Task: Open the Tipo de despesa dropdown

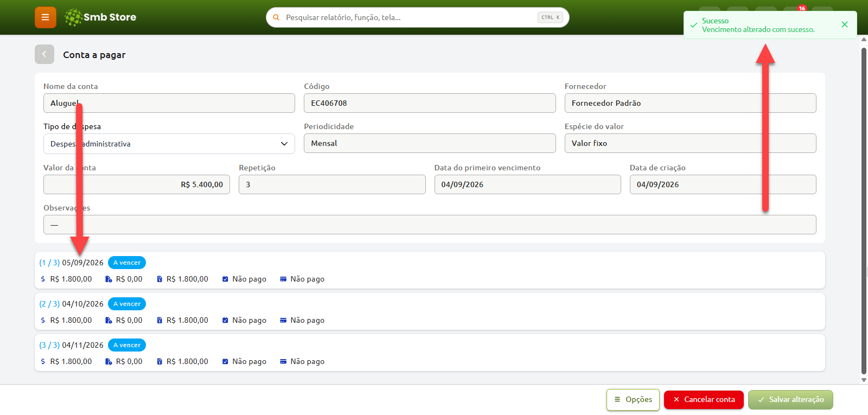Action: [169, 144]
